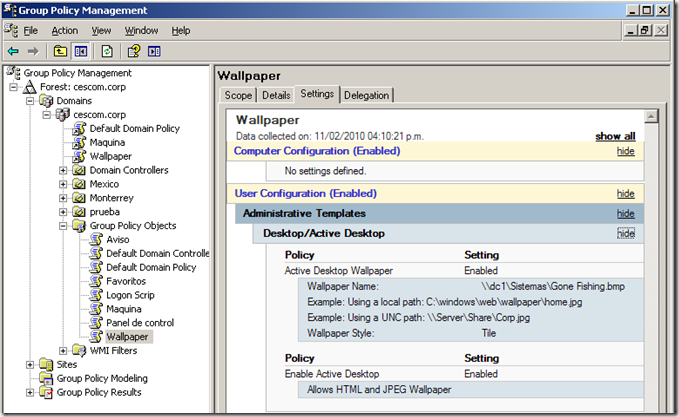Select the Aviso GPO scroll icon
The image size is (679, 417).
click(96, 239)
